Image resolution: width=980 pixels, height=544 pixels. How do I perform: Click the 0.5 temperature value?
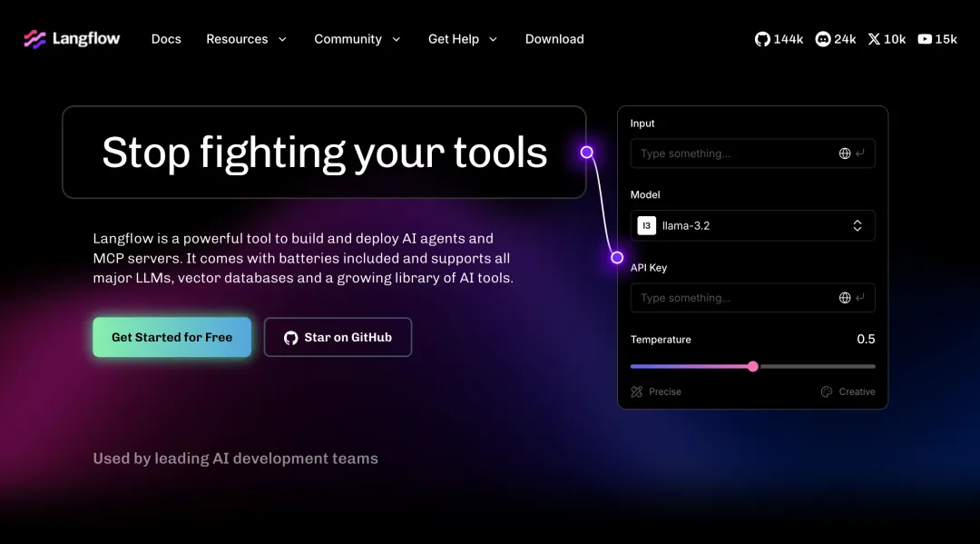pyautogui.click(x=866, y=339)
